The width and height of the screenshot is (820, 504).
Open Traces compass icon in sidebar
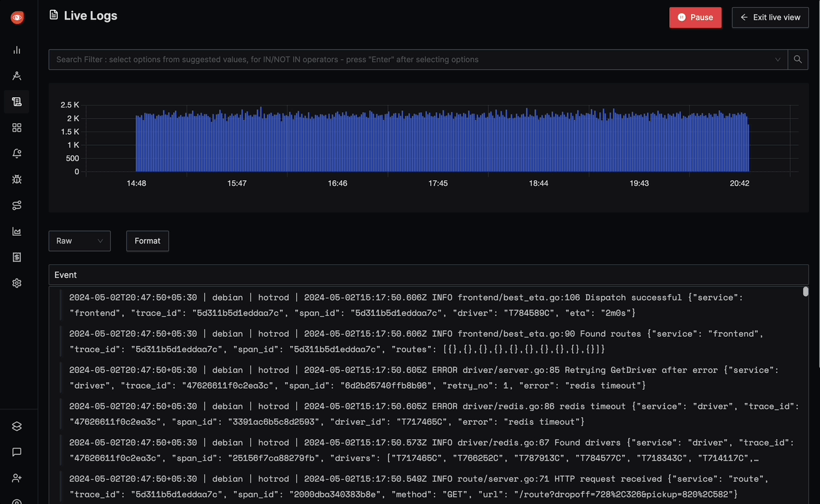pos(17,76)
